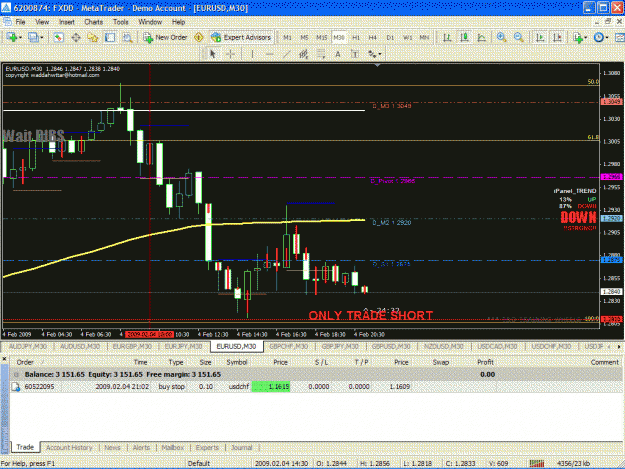Open the Templates icon at toolbar end
This screenshot has height=469, width=625.
coord(620,37)
